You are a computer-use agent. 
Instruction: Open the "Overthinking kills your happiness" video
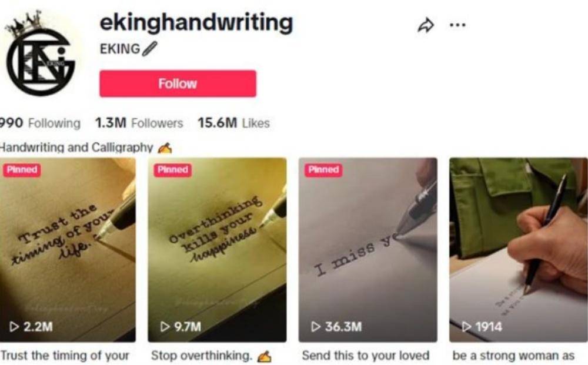pyautogui.click(x=217, y=250)
